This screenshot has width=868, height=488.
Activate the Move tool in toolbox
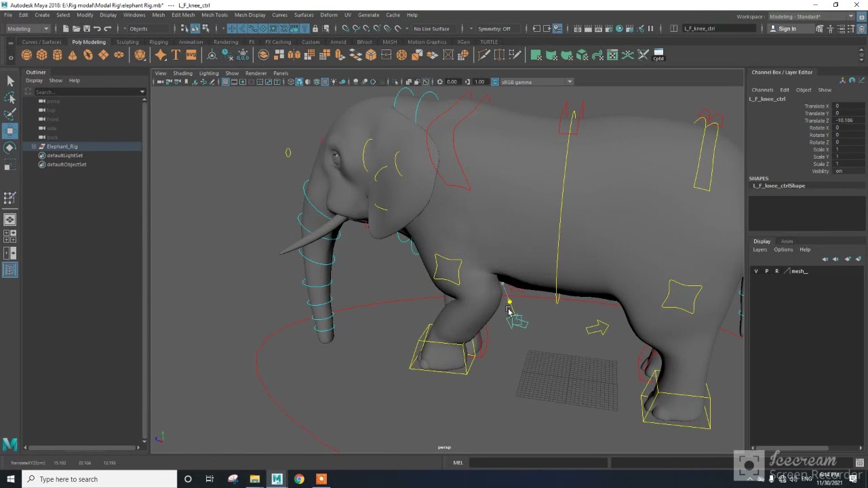[10, 131]
